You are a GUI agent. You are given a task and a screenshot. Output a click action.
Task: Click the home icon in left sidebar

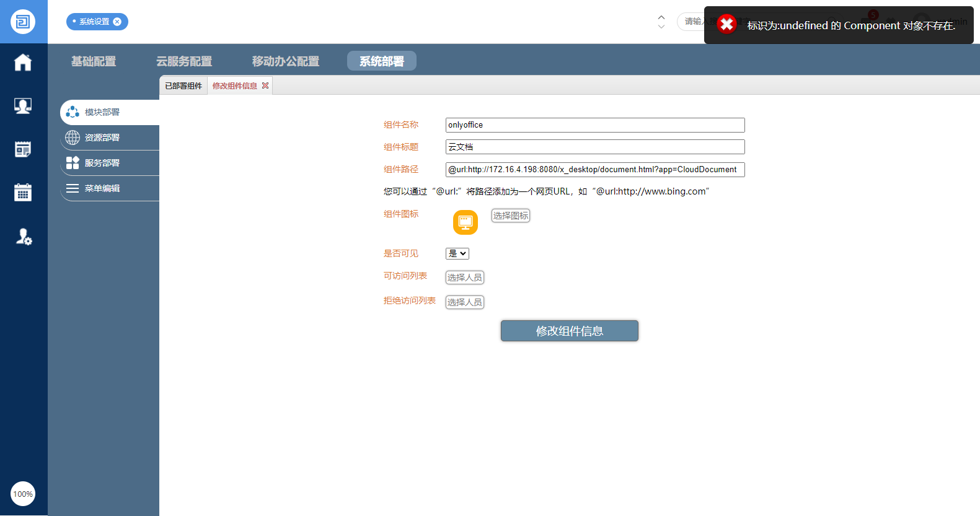click(23, 62)
